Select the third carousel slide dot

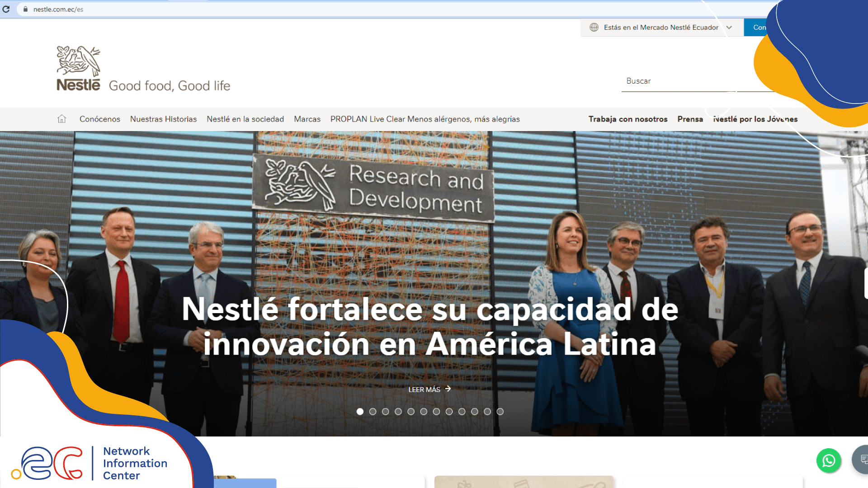tap(385, 412)
